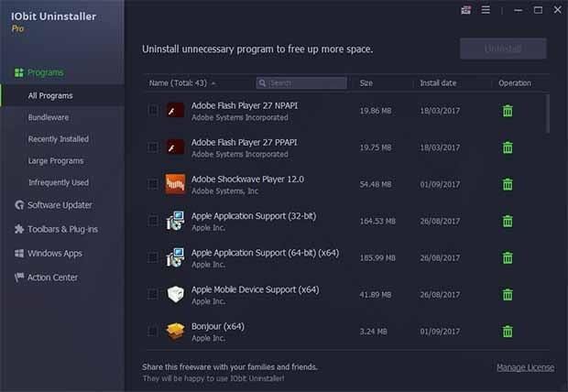The height and width of the screenshot is (392, 568).
Task: Click the Operation column header
Action: pyautogui.click(x=514, y=83)
